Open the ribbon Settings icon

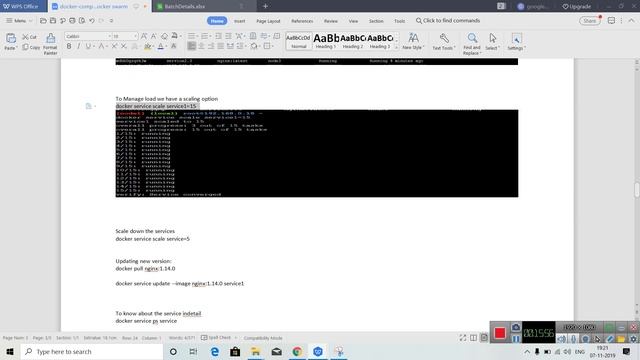point(516,39)
